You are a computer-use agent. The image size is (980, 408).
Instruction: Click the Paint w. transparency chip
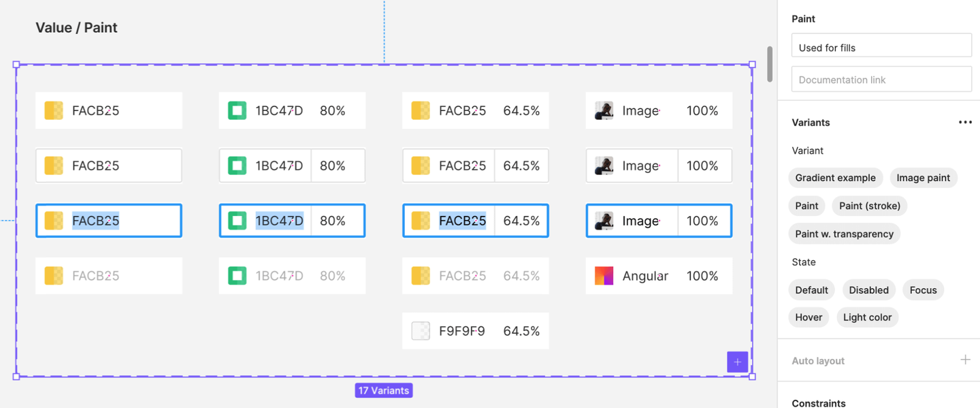(844, 234)
